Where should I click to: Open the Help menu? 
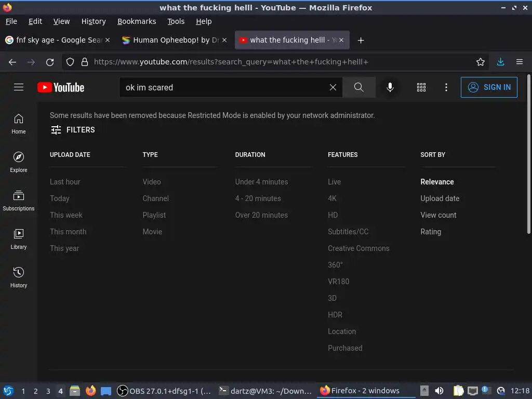pos(204,21)
